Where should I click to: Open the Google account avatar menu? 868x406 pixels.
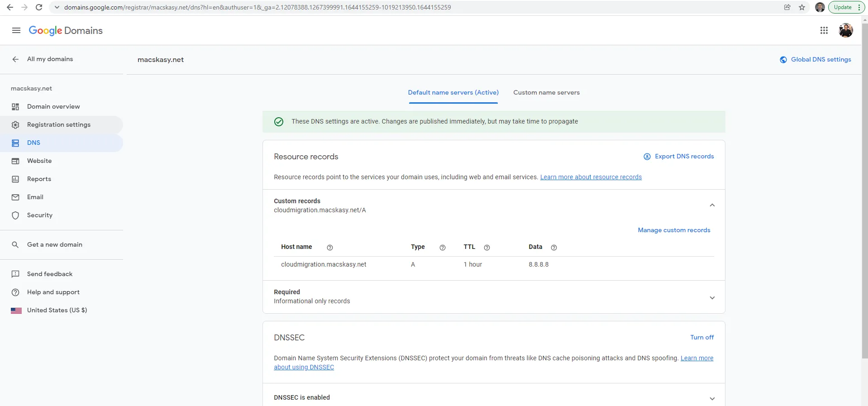tap(846, 30)
